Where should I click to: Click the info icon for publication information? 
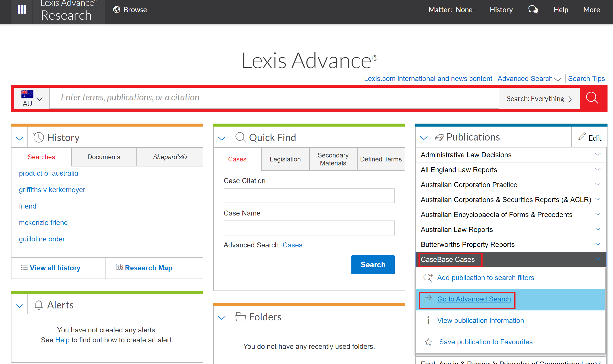[428, 320]
